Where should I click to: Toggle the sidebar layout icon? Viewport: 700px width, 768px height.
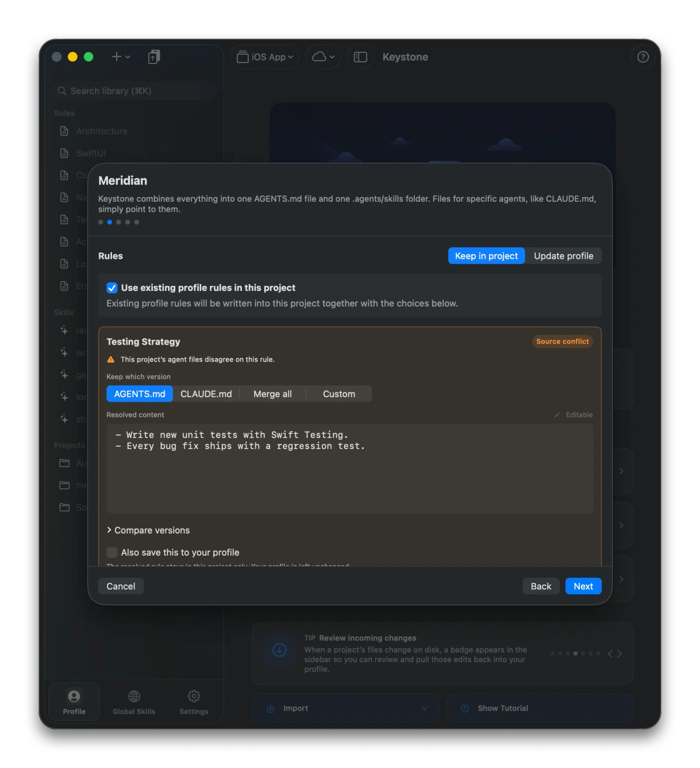coord(360,57)
